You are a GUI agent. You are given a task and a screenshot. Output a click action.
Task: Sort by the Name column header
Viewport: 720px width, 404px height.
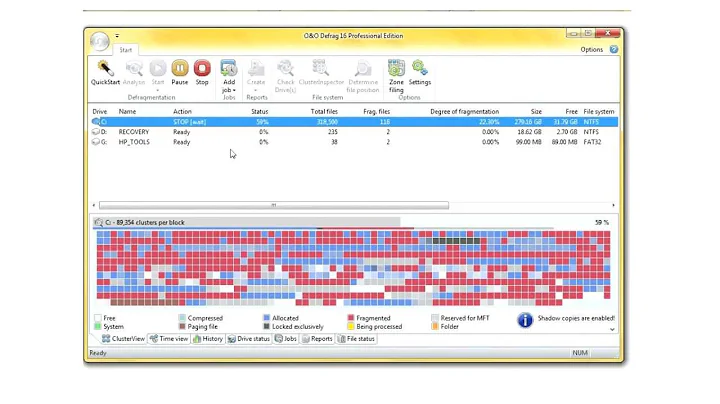(x=127, y=112)
